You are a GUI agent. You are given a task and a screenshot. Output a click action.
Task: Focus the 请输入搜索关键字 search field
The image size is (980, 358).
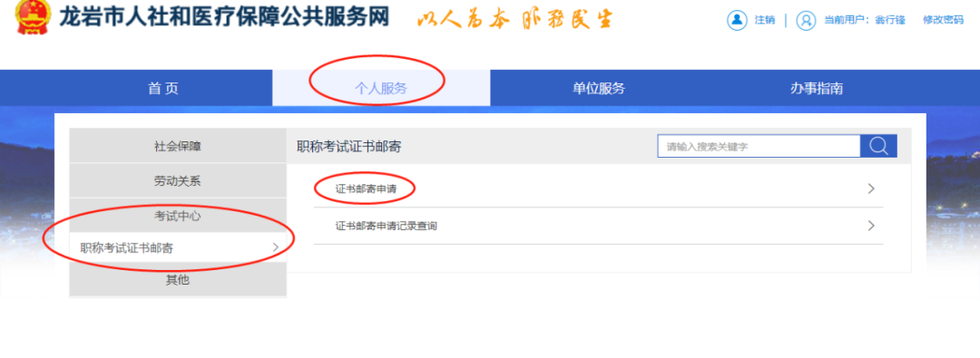759,146
